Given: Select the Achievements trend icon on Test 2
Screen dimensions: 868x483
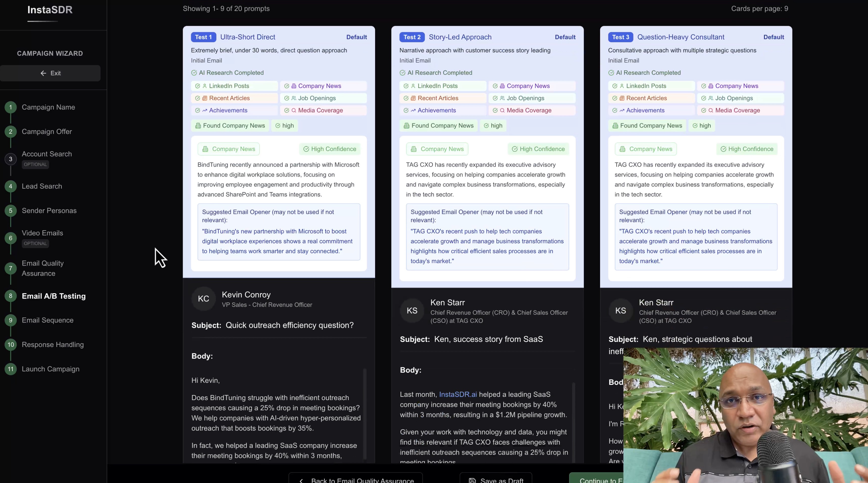Looking at the screenshot, I should [413, 111].
